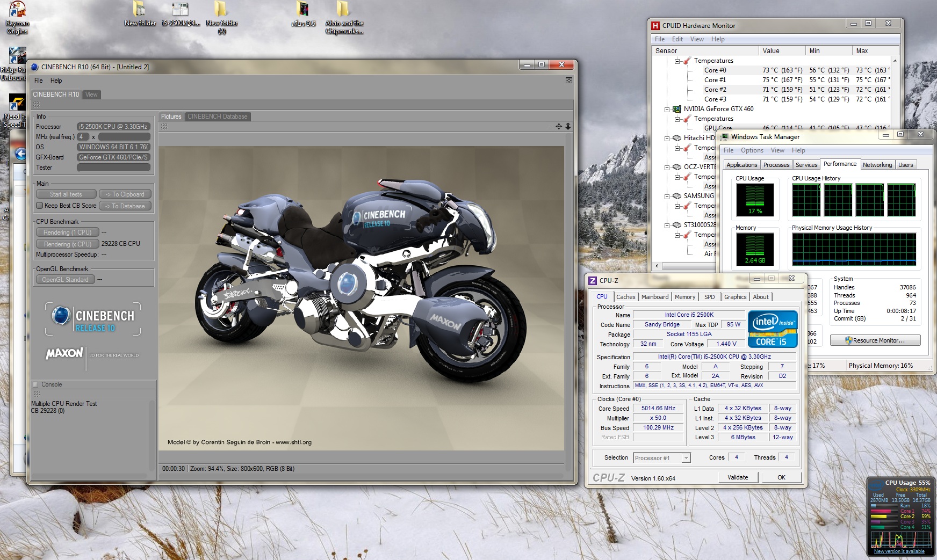This screenshot has height=560, width=937.
Task: Select the i5-2500k@4... desktop file icon
Action: click(181, 14)
